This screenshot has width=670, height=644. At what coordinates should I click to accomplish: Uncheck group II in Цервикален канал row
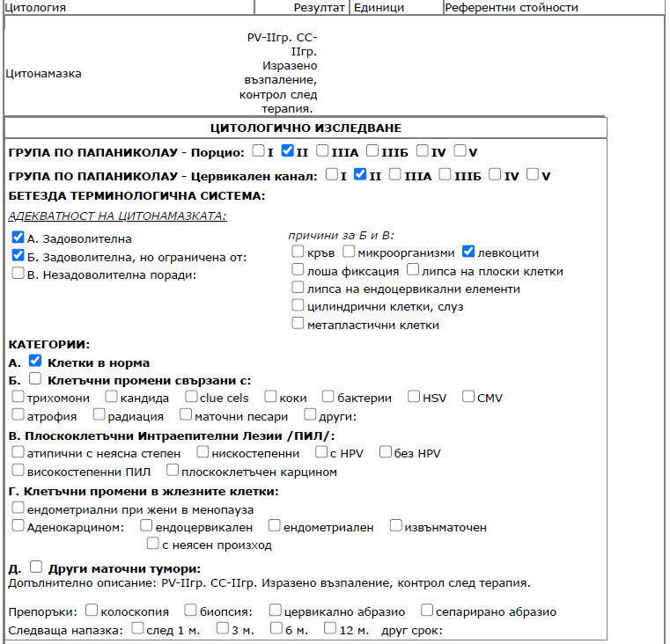coord(360,174)
